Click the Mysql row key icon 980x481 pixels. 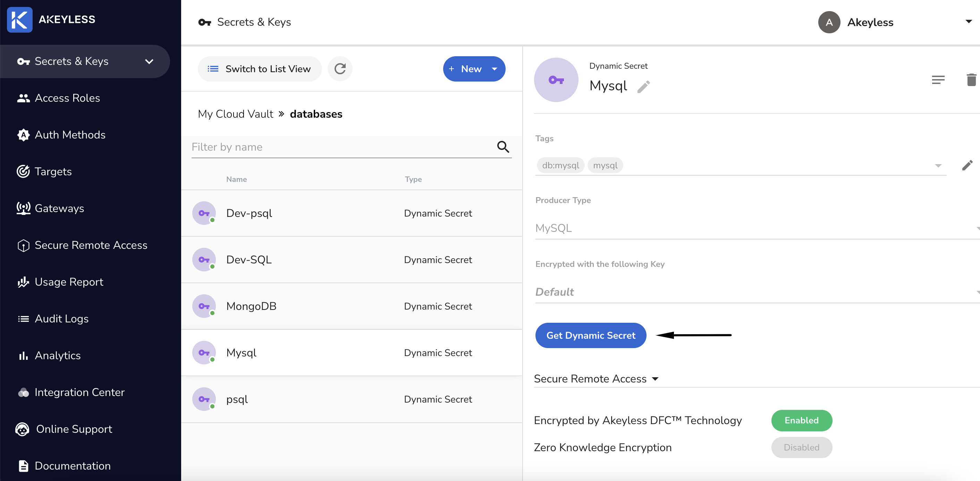(204, 353)
